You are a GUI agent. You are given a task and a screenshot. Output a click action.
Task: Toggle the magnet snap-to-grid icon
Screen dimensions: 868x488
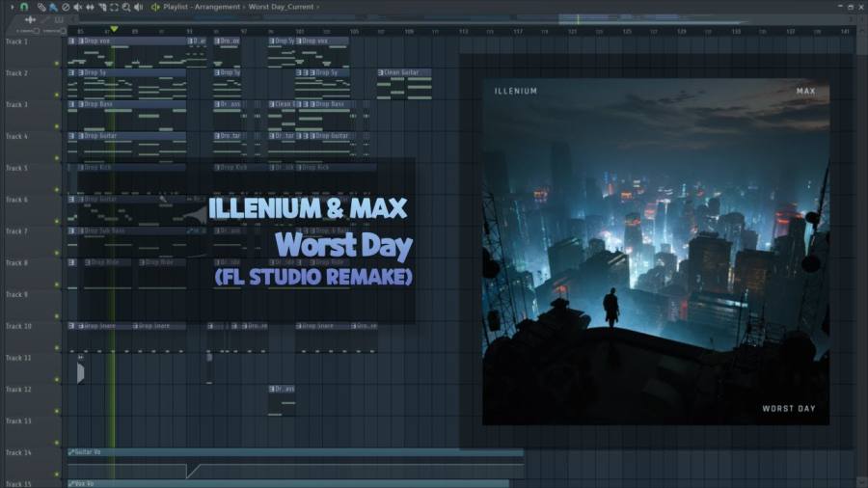click(x=24, y=7)
